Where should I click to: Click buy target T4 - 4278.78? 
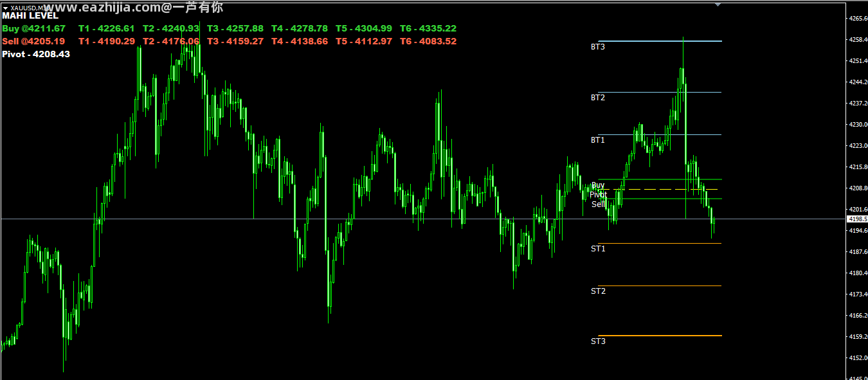[x=300, y=28]
